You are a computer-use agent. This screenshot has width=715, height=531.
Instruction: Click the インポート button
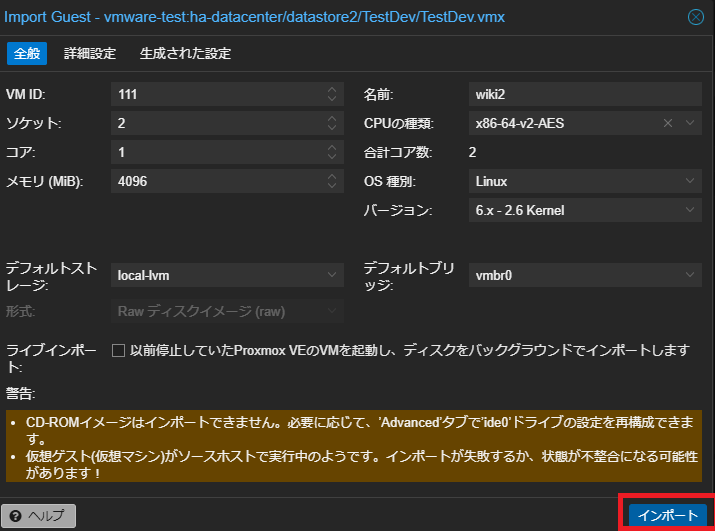668,515
